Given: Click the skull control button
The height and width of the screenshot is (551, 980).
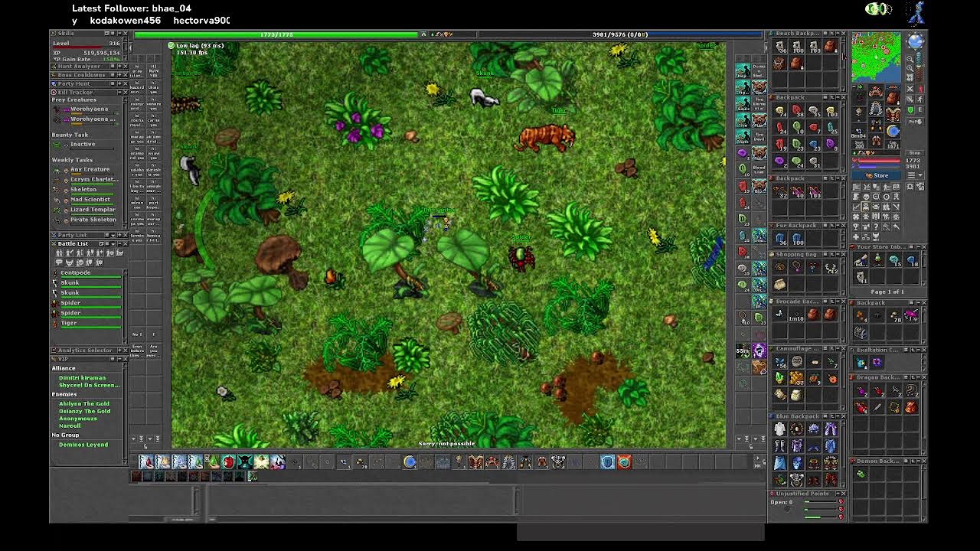Looking at the screenshot, I should 866,197.
